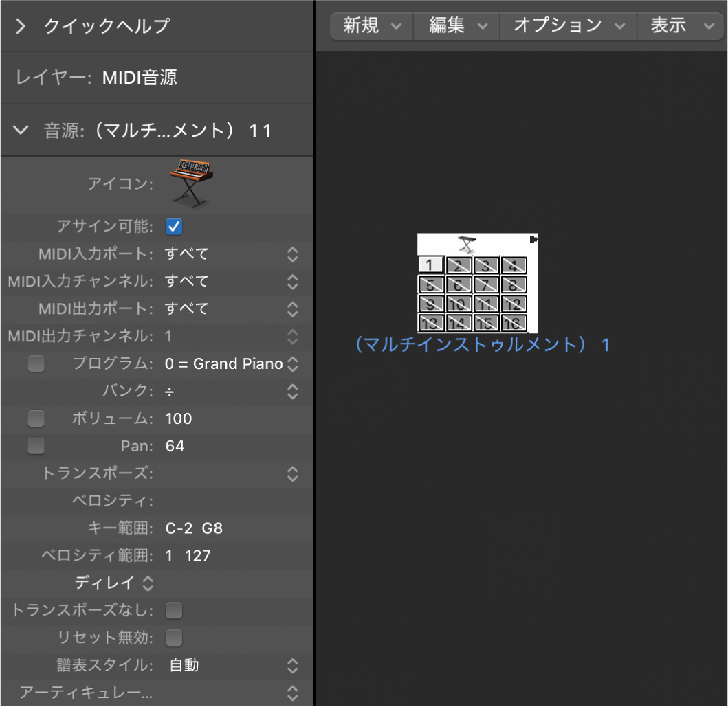Activate channel 1 on the multi-instrument object
Viewport: 728px width, 707px height.
431,265
